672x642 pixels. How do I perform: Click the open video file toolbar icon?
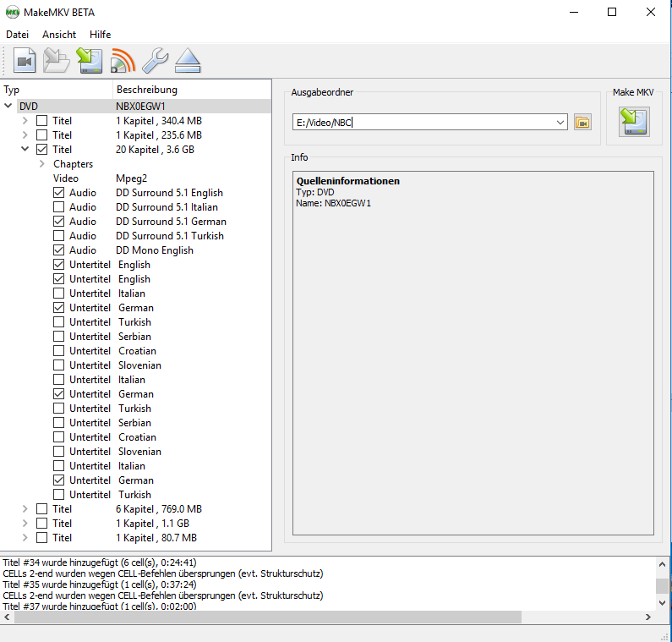pyautogui.click(x=25, y=60)
